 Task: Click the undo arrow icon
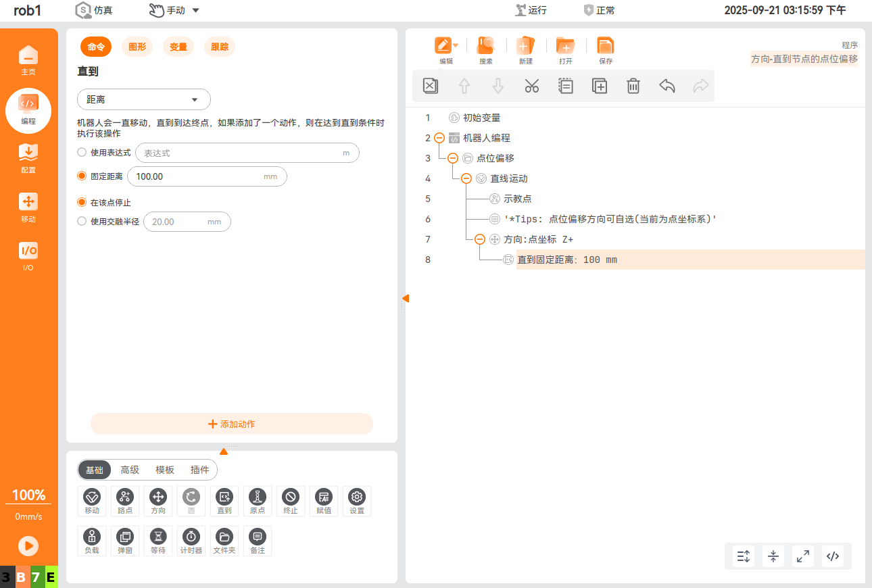coord(667,86)
